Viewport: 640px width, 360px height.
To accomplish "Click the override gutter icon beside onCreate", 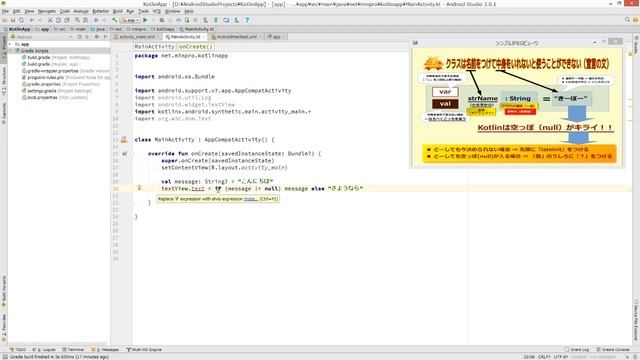I will click(124, 154).
